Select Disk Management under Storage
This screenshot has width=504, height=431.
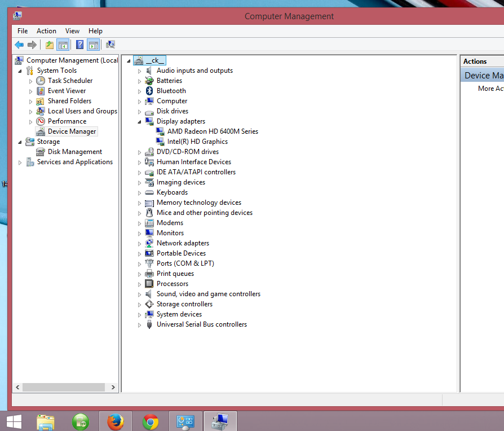(74, 152)
